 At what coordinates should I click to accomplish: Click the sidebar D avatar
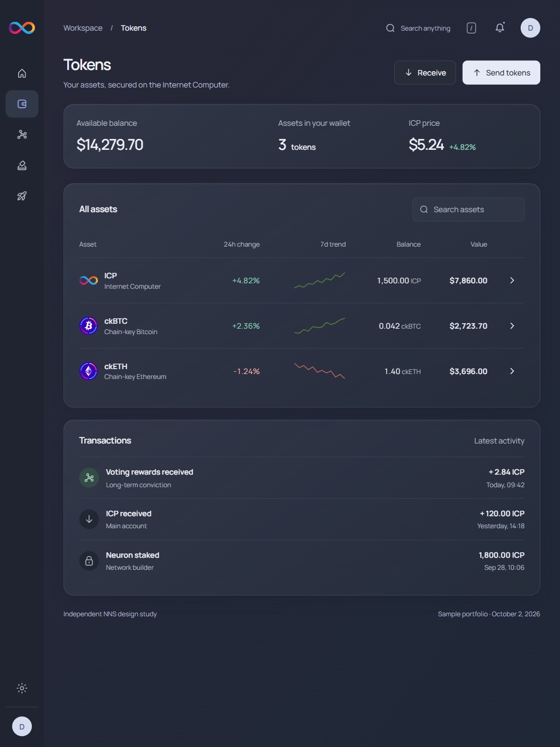coord(22,727)
